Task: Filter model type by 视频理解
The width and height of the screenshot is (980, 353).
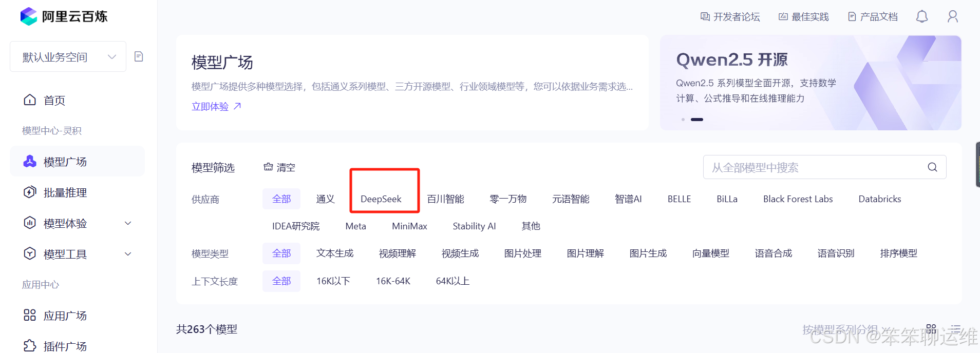Action: 398,253
